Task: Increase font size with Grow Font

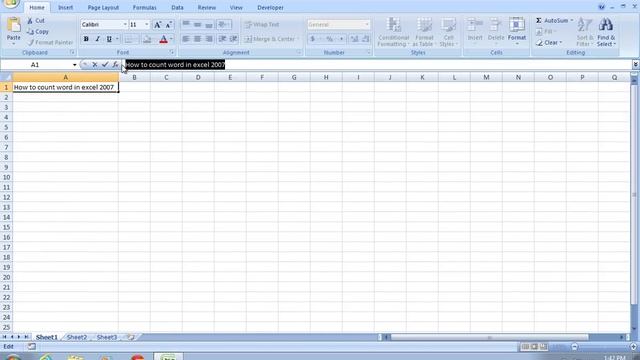Action: click(158, 24)
